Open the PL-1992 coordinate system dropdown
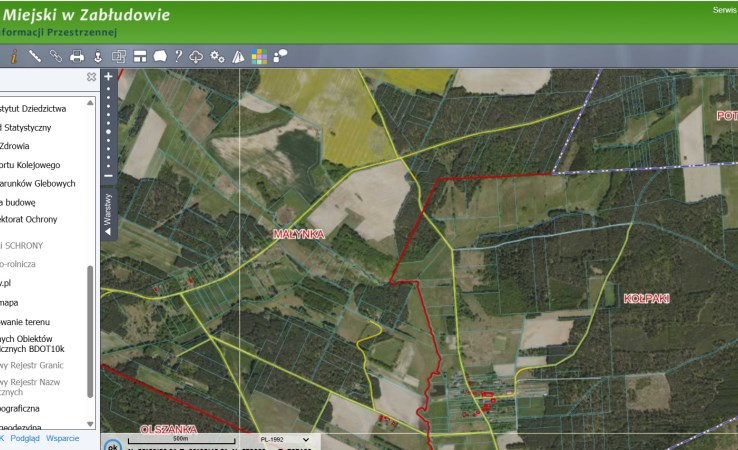 tap(284, 439)
